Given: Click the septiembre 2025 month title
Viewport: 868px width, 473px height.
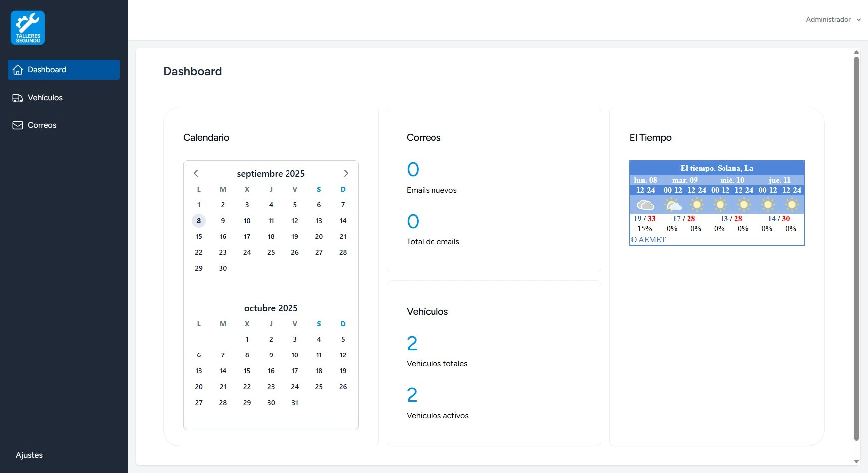Looking at the screenshot, I should click(271, 174).
